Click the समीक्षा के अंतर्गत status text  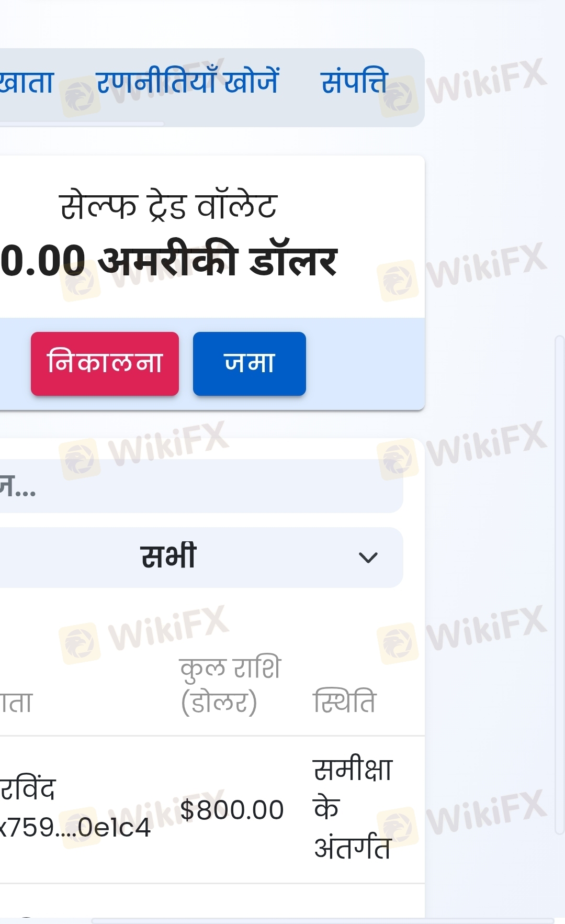pos(353,809)
